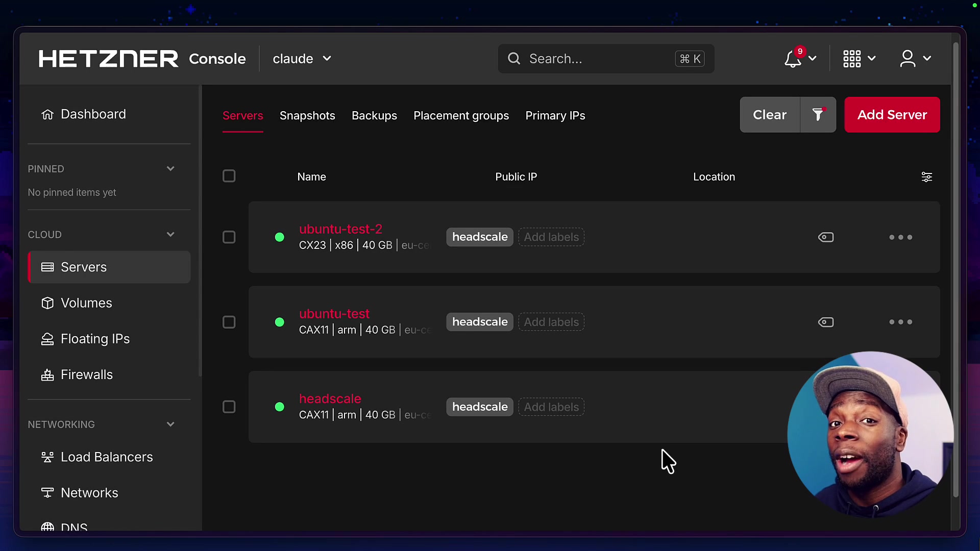Edit labels via tag icon on ubuntu-test-2 row
The width and height of the screenshot is (980, 551).
click(826, 237)
